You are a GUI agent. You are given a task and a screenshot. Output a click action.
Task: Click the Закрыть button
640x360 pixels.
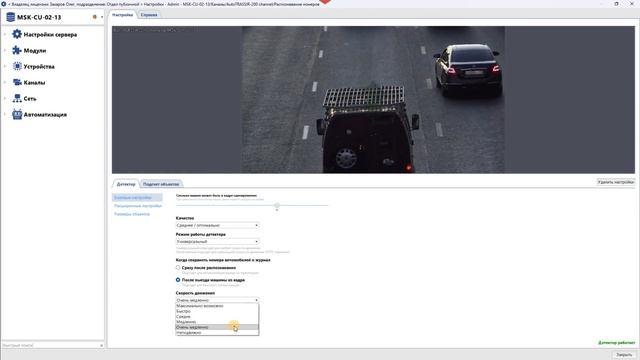coord(624,355)
